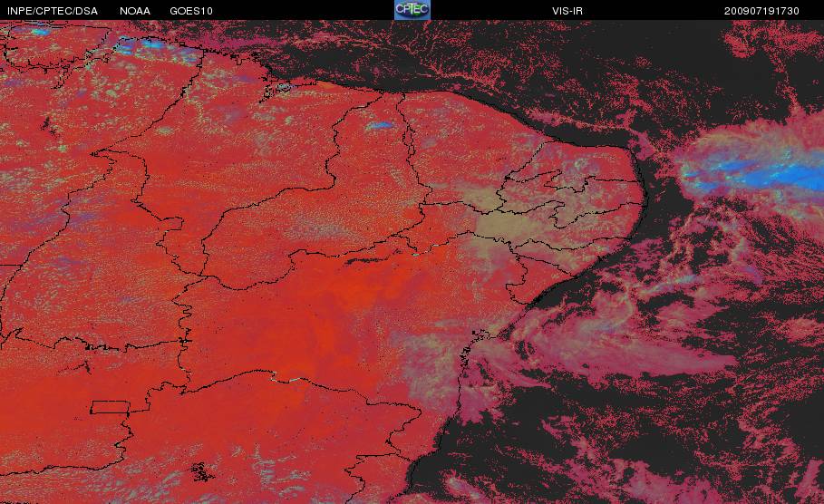The width and height of the screenshot is (824, 504).
Task: Click the small black spot near left edge
Action: [x=46, y=124]
